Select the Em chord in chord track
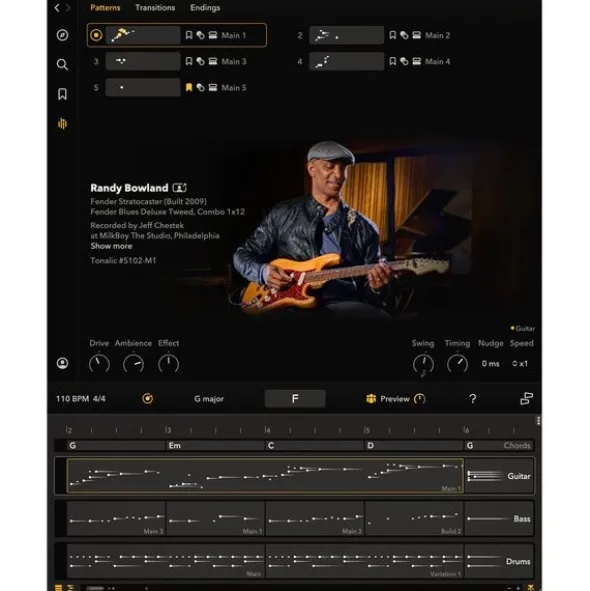 click(215, 446)
